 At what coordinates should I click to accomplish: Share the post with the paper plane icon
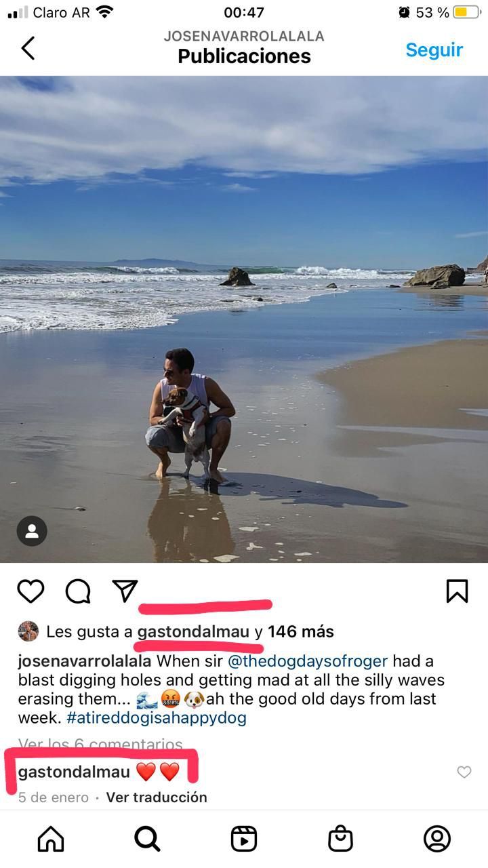pos(125,591)
